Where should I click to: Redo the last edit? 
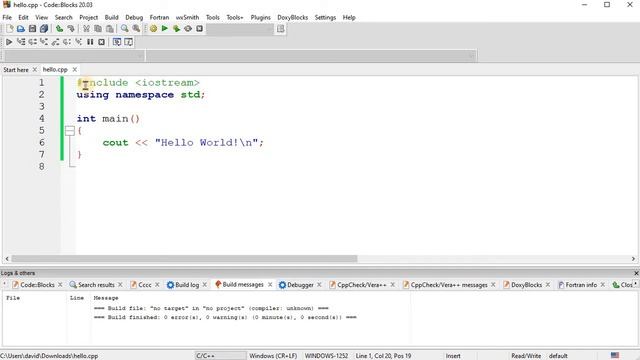click(x=71, y=29)
